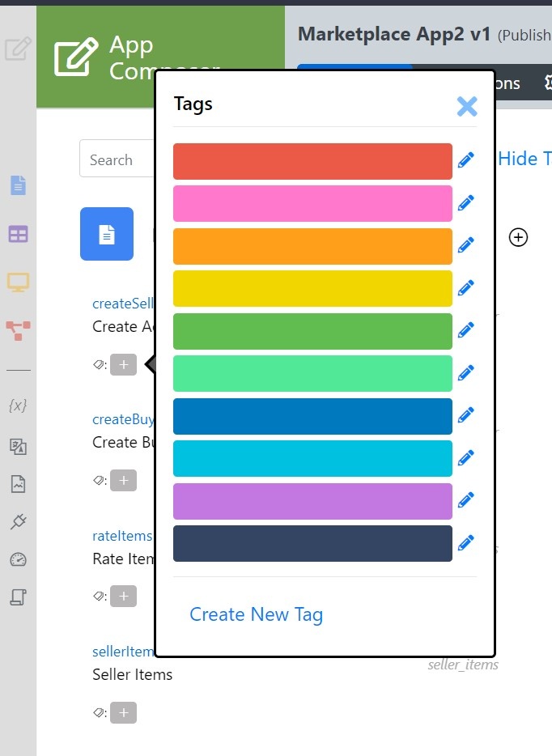The image size is (552, 756).
Task: Click the circled plus add icon
Action: (518, 237)
